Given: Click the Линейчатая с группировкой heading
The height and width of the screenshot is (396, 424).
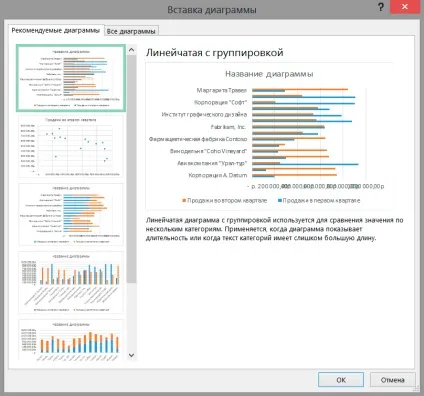Looking at the screenshot, I should pos(215,53).
